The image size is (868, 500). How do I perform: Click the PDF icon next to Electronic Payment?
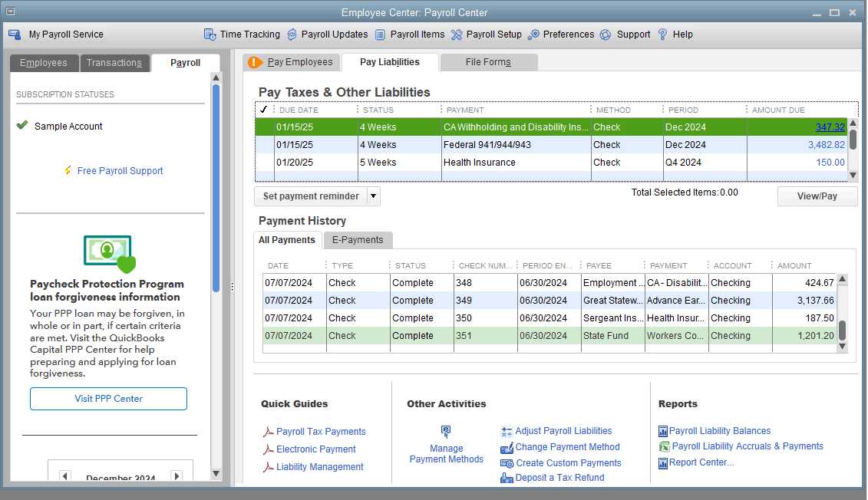[269, 449]
